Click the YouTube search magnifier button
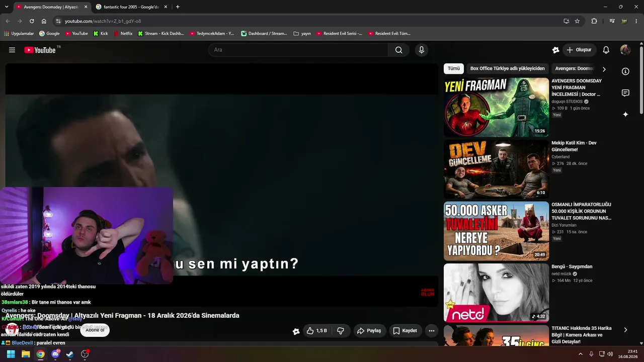 point(399,50)
